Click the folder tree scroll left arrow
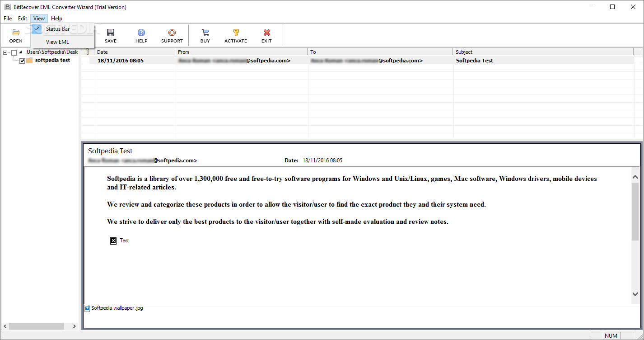This screenshot has width=644, height=340. point(5,326)
